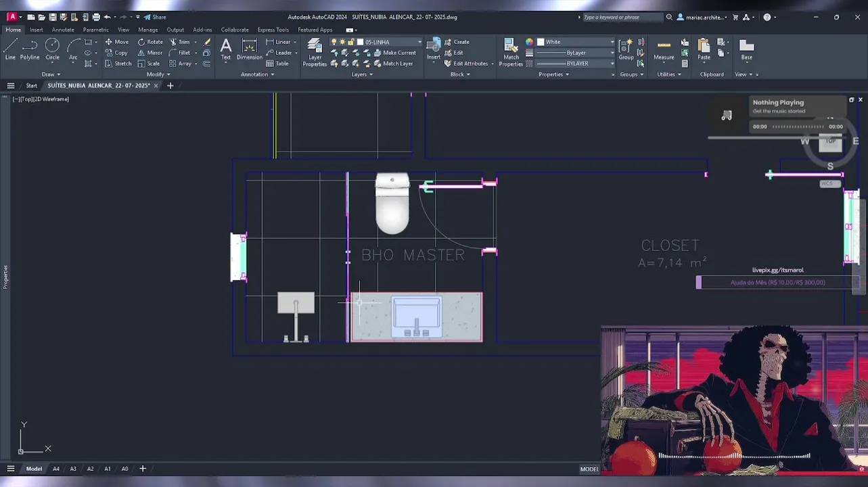This screenshot has height=487, width=868.
Task: Open the Insert block tool
Action: 434,49
